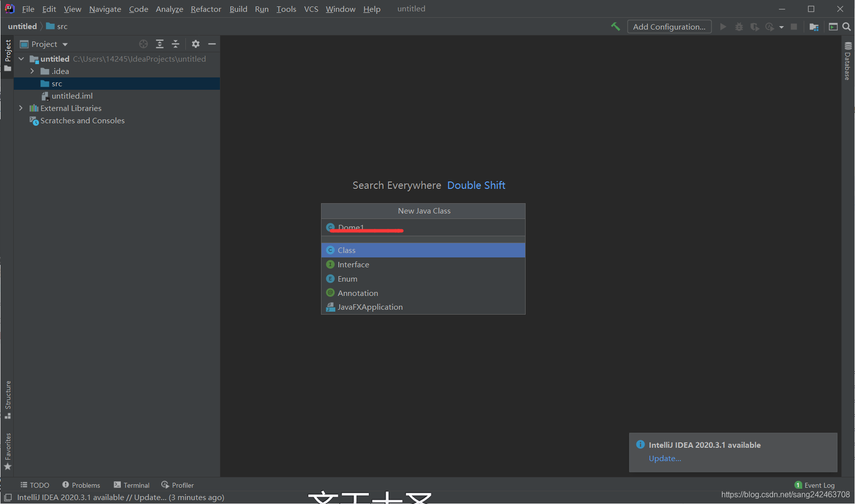Viewport: 855px width, 504px height.
Task: Open the Favorites side tool window
Action: point(8,451)
